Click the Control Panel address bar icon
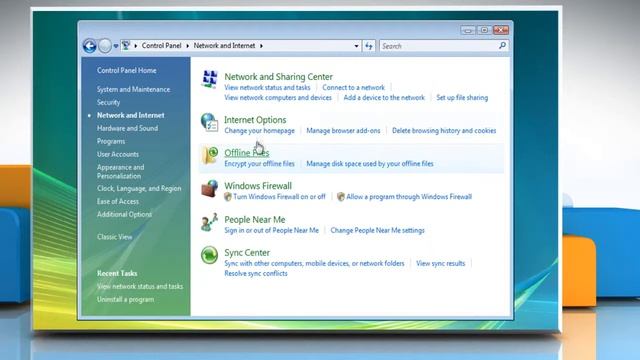This screenshot has height=360, width=640. pos(126,45)
